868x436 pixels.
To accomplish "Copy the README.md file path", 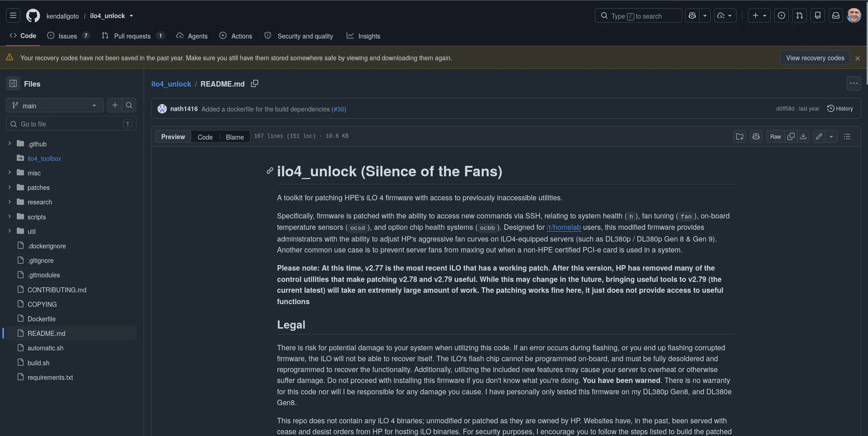I will click(255, 84).
